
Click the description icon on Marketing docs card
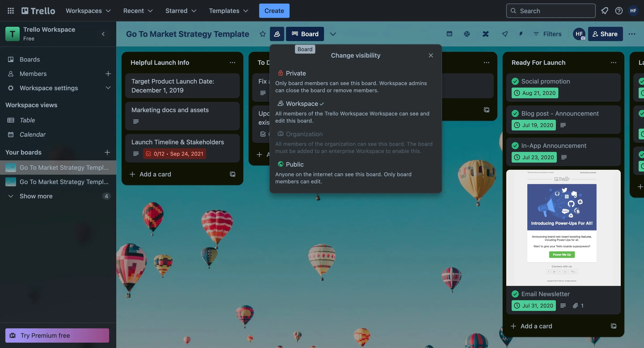pos(136,122)
